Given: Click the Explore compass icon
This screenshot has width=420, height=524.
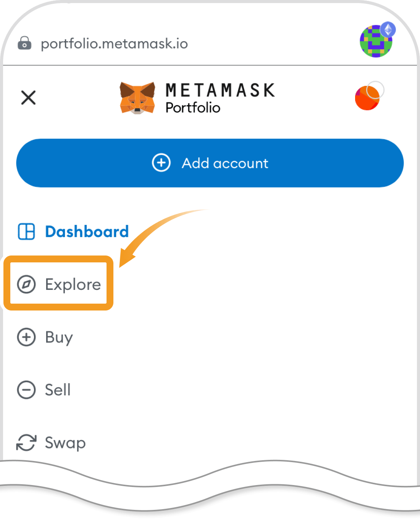Looking at the screenshot, I should (26, 284).
